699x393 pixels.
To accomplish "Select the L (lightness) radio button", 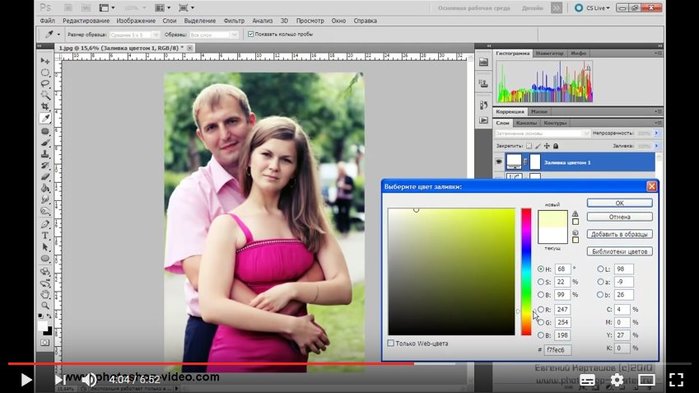I will pyautogui.click(x=600, y=269).
